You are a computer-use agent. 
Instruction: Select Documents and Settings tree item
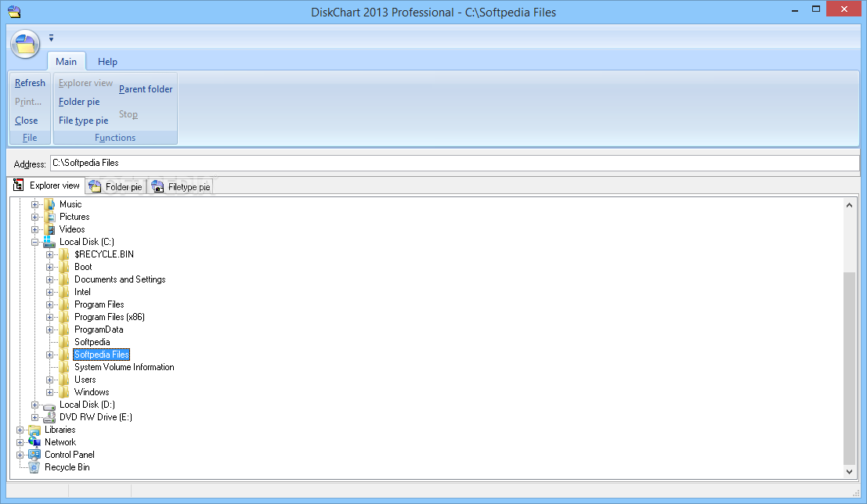(120, 279)
